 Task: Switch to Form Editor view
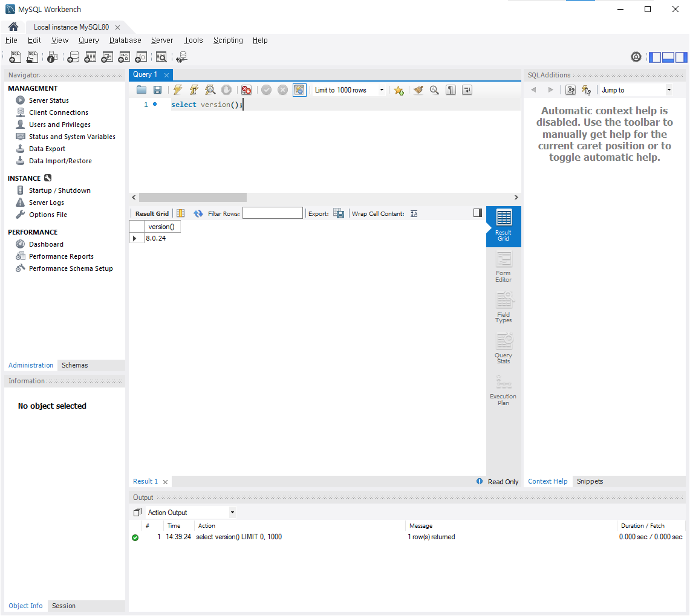(x=503, y=267)
